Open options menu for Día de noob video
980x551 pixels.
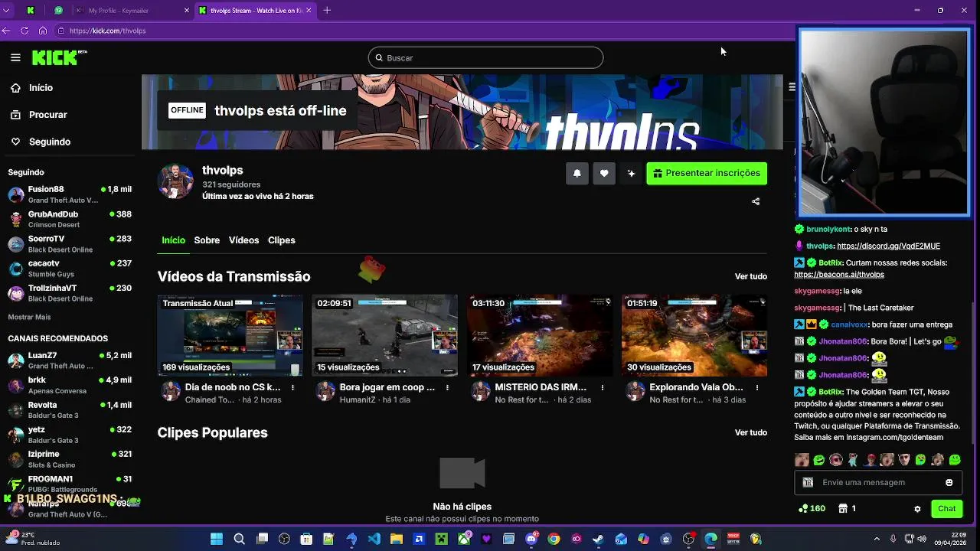292,387
